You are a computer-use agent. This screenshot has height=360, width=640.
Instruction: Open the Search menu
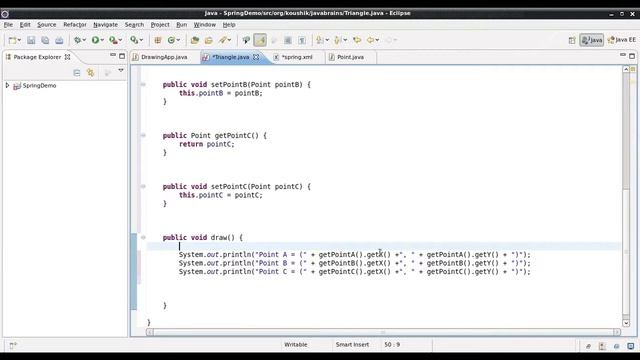tap(134, 25)
